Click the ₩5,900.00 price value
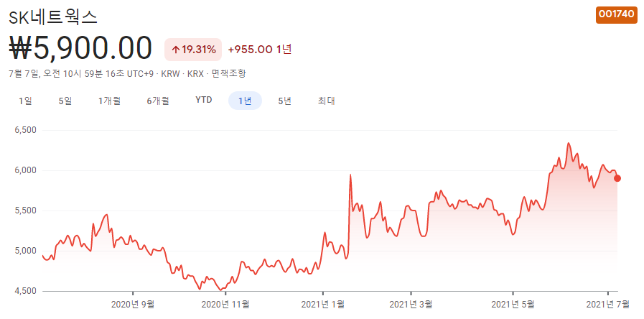The width and height of the screenshot is (644, 319). coord(80,49)
